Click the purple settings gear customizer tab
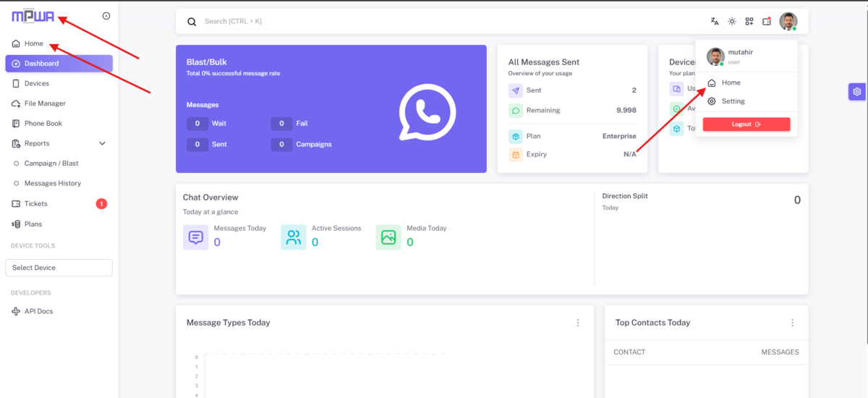This screenshot has width=868, height=398. tap(857, 92)
